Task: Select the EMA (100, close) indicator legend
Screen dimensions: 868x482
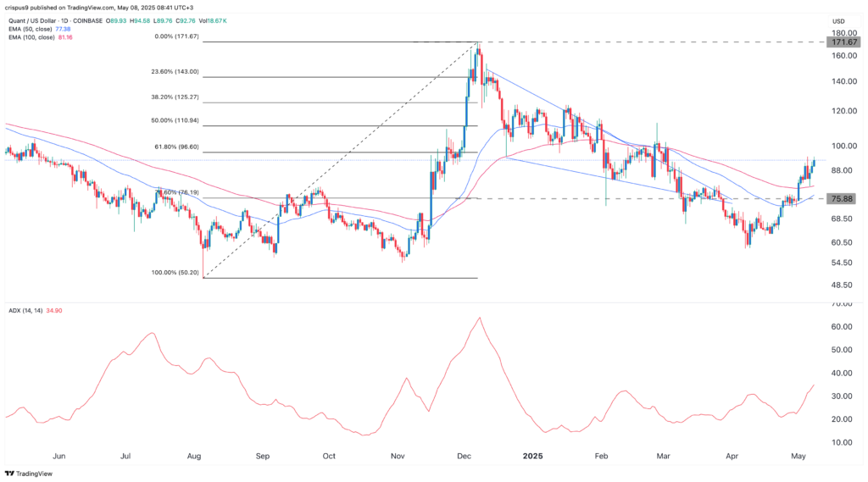Action: [x=36, y=38]
